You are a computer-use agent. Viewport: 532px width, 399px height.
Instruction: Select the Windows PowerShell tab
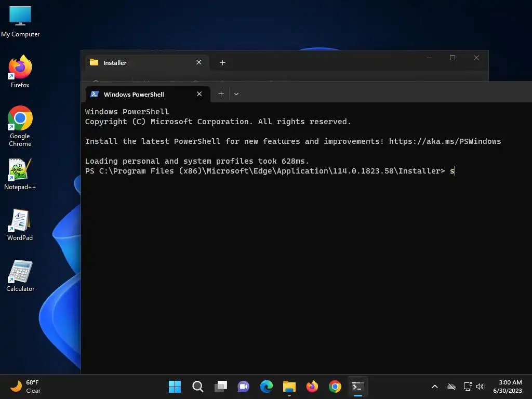[x=148, y=94]
